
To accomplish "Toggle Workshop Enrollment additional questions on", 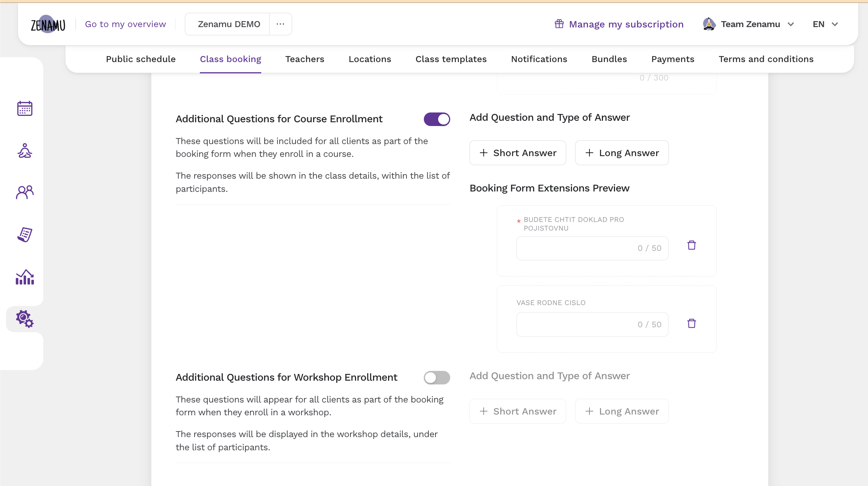I will pyautogui.click(x=436, y=377).
